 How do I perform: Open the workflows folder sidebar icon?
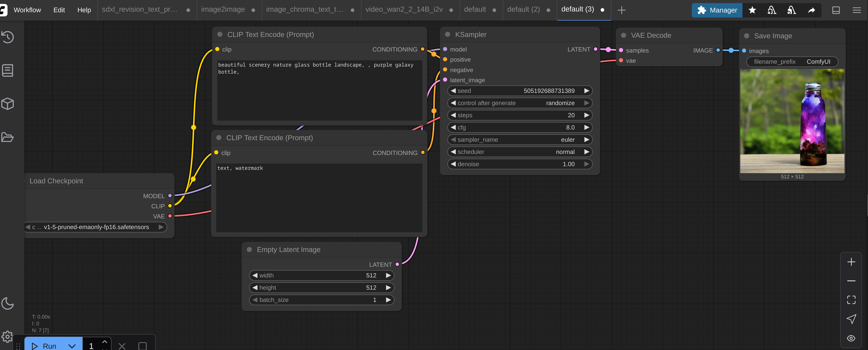coord(8,137)
